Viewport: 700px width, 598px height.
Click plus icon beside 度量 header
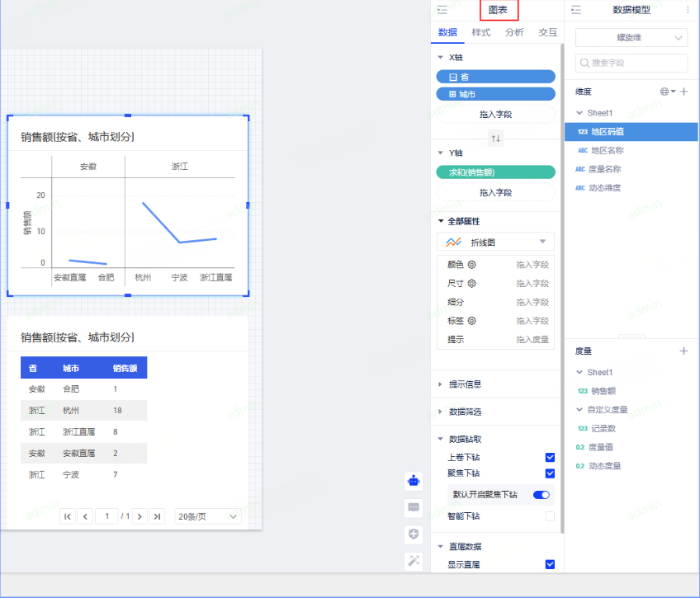coord(683,351)
